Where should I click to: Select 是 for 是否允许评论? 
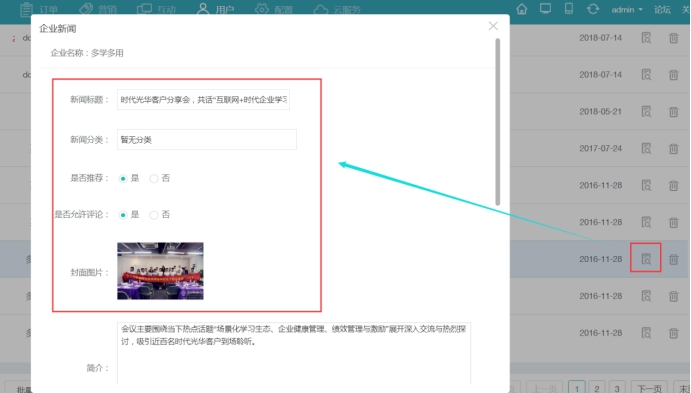point(123,215)
